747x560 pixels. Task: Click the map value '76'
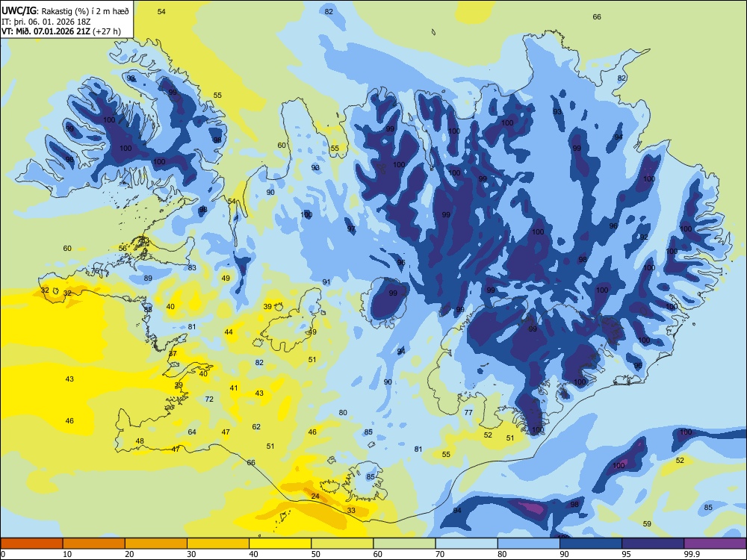(x=96, y=271)
